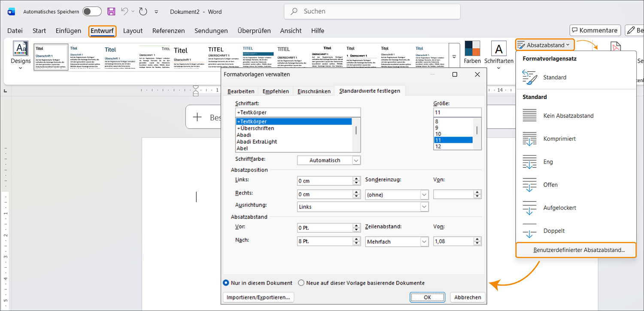
Task: Select Doppelt paragraph spacing option
Action: click(x=575, y=231)
